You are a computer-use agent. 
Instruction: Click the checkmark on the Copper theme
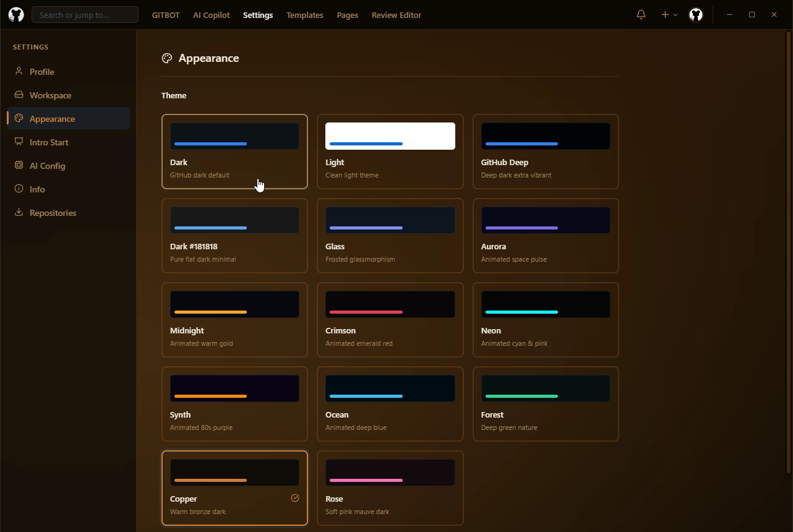(x=294, y=497)
